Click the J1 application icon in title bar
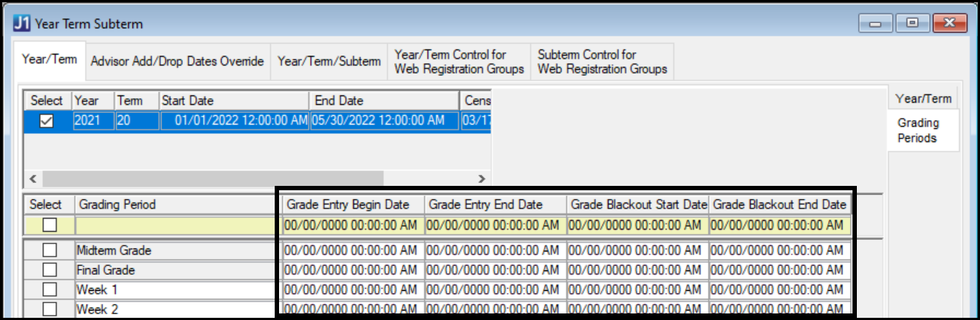 click(x=22, y=24)
